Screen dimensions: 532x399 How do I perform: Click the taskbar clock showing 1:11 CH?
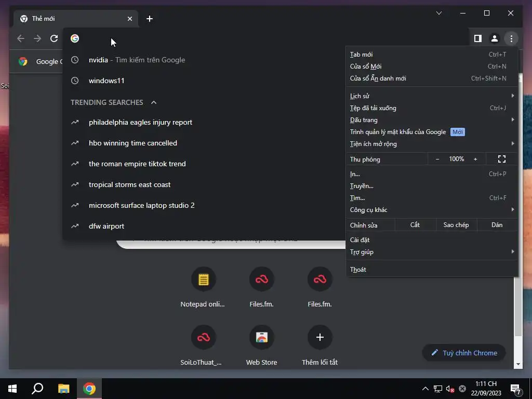tap(486, 389)
